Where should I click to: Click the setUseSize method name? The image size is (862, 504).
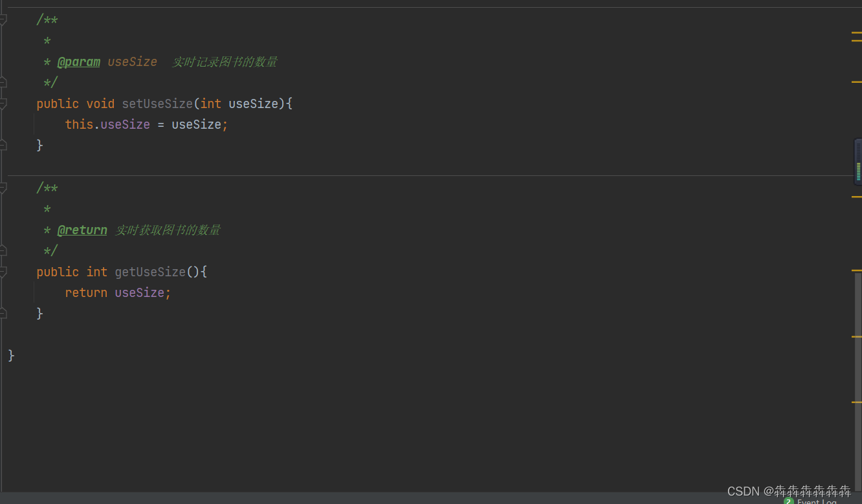[x=157, y=104]
